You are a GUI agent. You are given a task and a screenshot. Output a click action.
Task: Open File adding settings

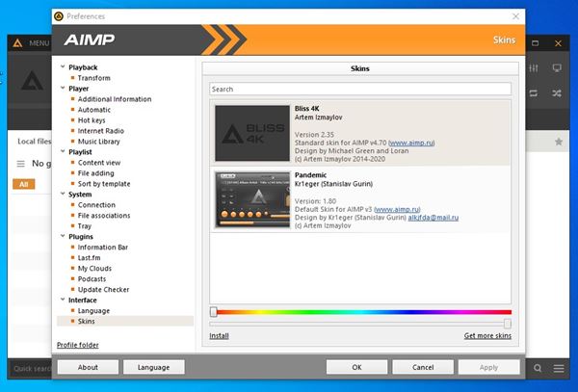(95, 173)
